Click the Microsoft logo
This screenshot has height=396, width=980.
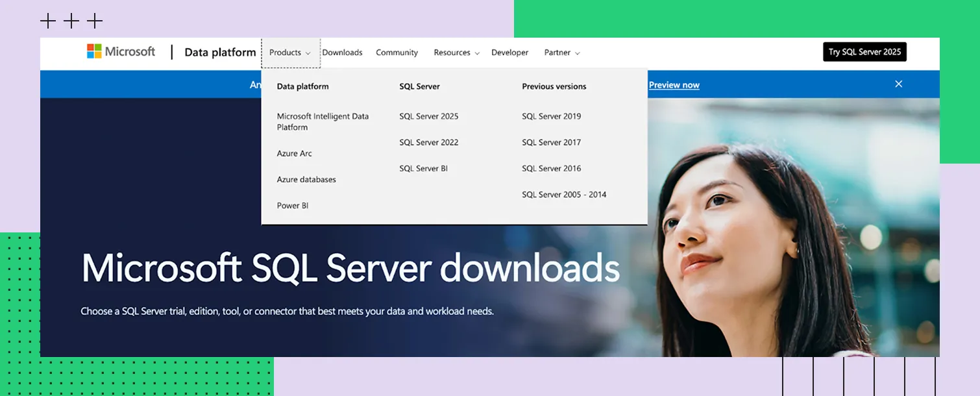click(x=121, y=52)
